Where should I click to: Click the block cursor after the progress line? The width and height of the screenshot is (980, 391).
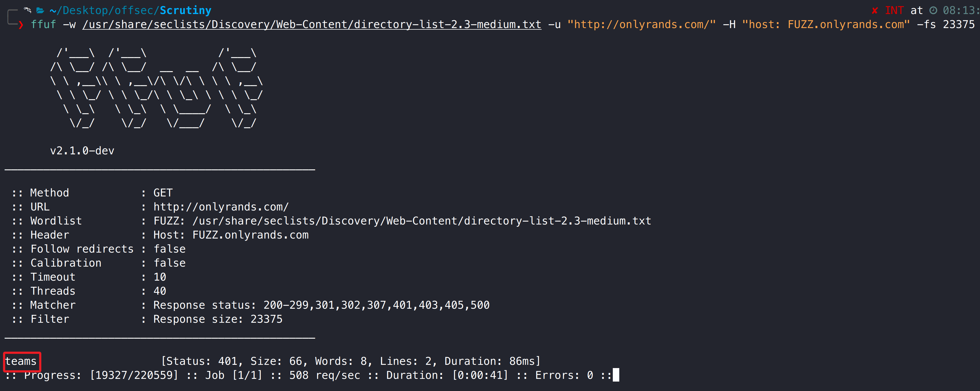coord(616,375)
